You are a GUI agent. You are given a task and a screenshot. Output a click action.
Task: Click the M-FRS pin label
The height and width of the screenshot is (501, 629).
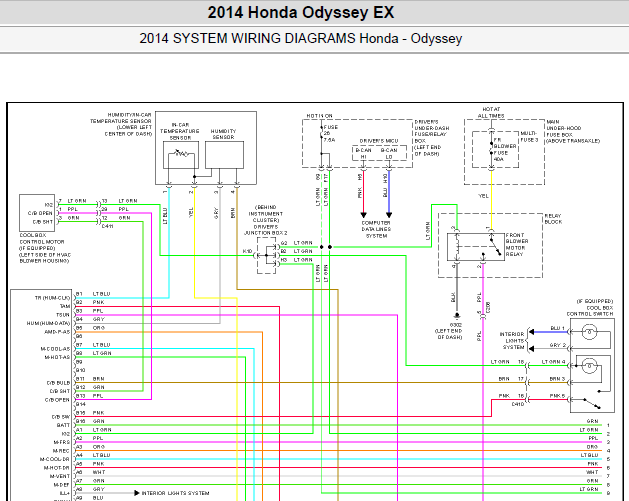(x=61, y=442)
